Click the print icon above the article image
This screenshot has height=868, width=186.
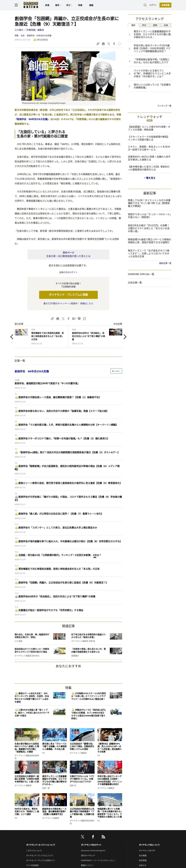pos(103,44)
